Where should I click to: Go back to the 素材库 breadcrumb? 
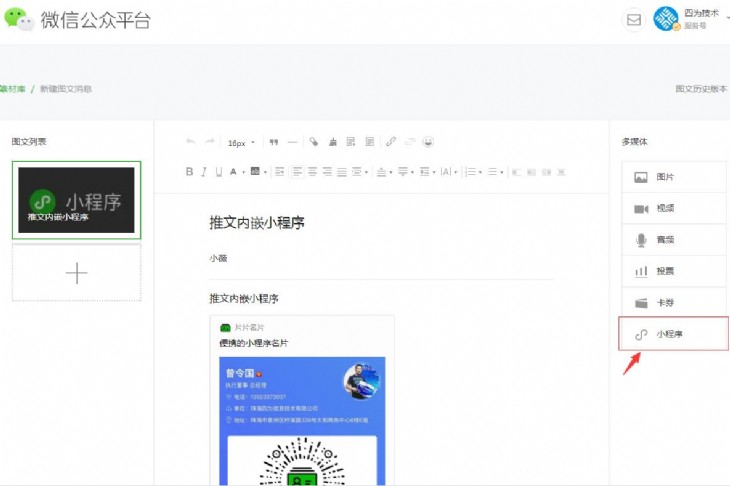pyautogui.click(x=13, y=88)
